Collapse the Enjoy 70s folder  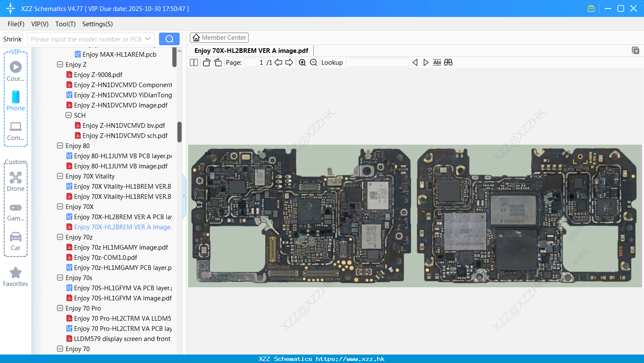[x=60, y=278]
